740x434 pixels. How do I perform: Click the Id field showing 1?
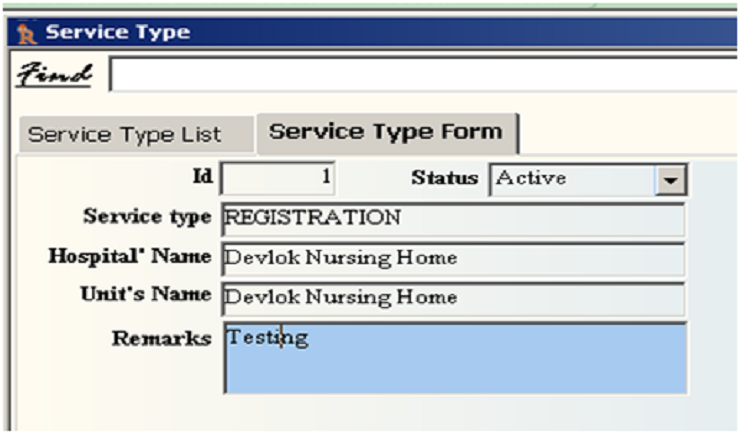(x=278, y=178)
